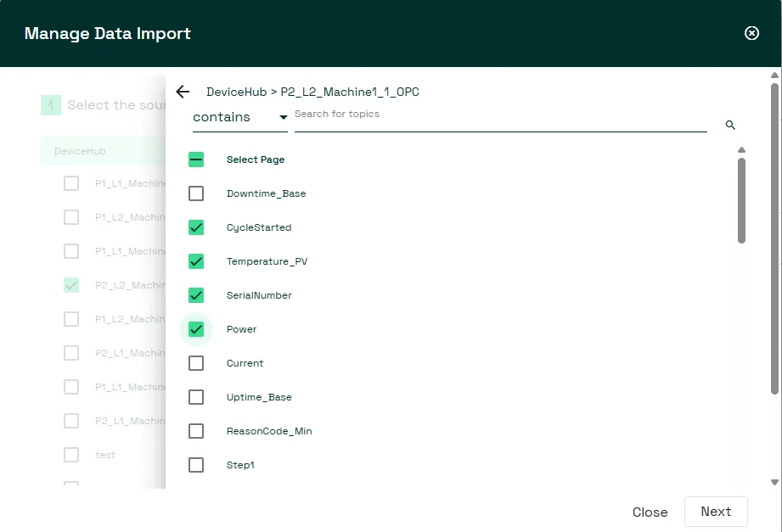Go back using the left arrow icon
The height and width of the screenshot is (532, 782).
(x=183, y=92)
